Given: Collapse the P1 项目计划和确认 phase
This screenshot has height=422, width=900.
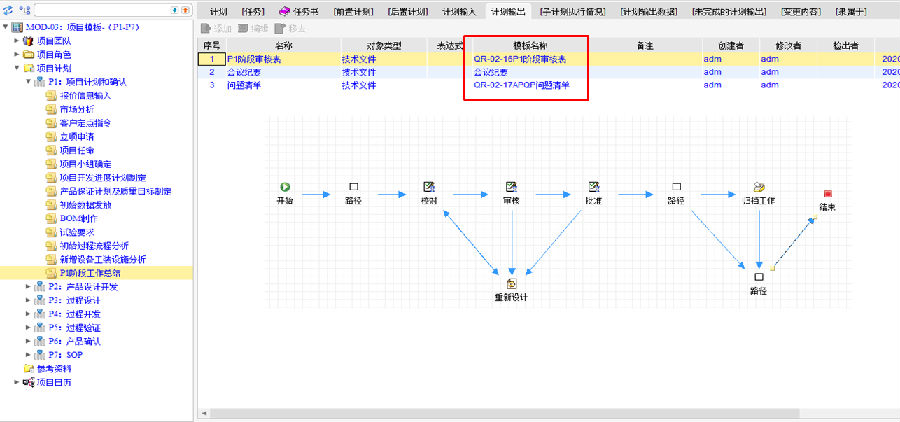Looking at the screenshot, I should point(28,82).
